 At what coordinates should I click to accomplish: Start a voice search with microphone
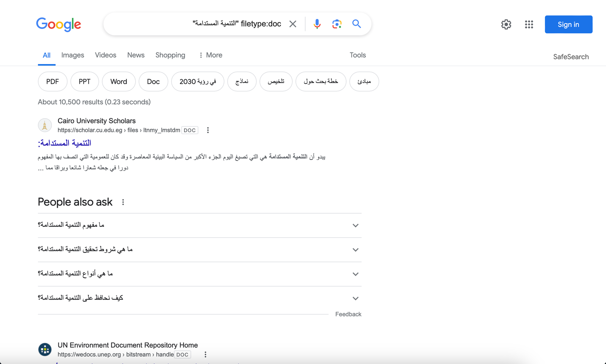[x=317, y=24]
